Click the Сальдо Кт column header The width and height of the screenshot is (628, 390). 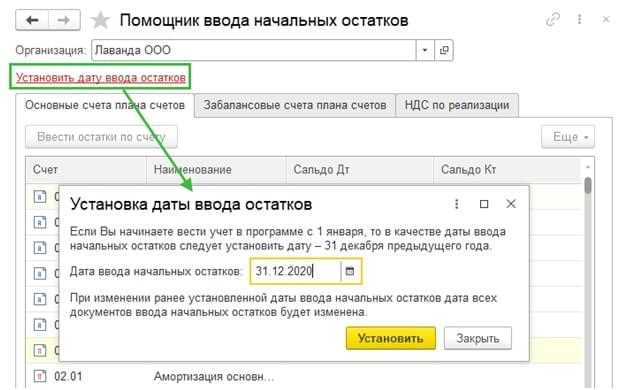507,169
